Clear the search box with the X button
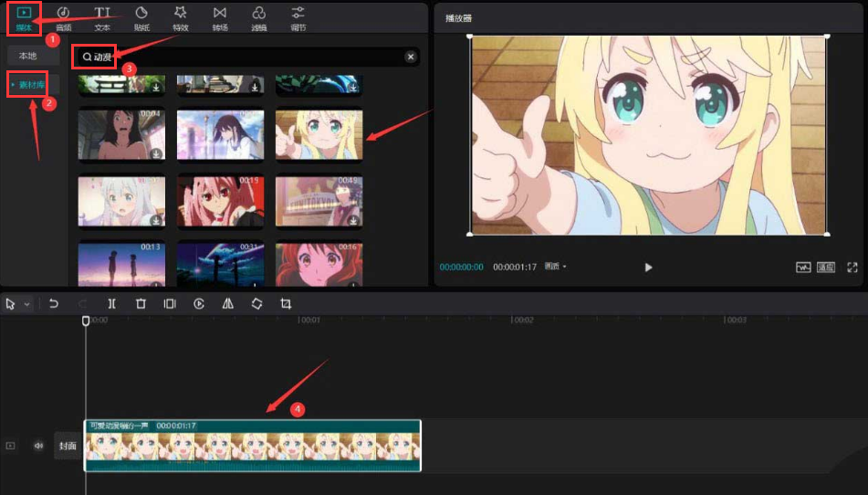868x495 pixels. coord(411,57)
